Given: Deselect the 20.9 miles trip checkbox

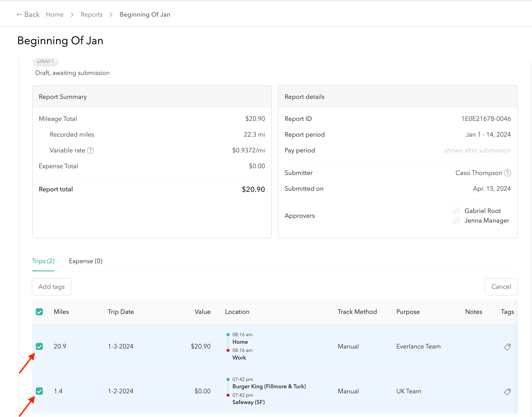Looking at the screenshot, I should point(39,347).
